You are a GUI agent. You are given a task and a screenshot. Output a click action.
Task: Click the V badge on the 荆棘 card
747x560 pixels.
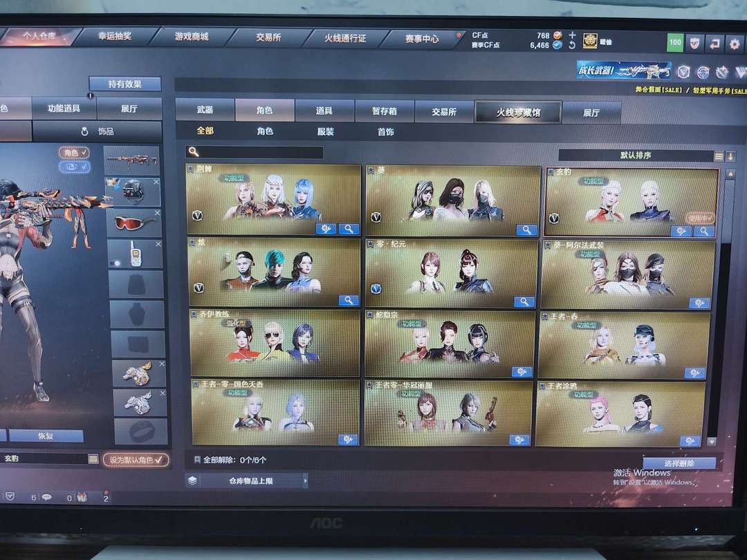click(197, 216)
